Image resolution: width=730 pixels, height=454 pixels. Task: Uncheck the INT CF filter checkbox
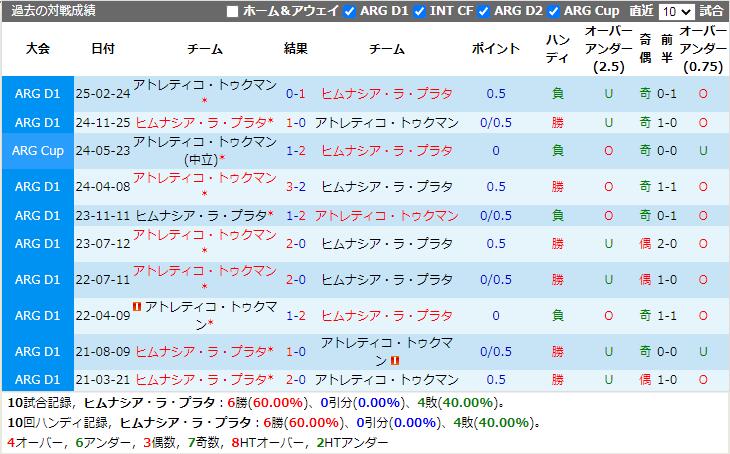(x=419, y=11)
